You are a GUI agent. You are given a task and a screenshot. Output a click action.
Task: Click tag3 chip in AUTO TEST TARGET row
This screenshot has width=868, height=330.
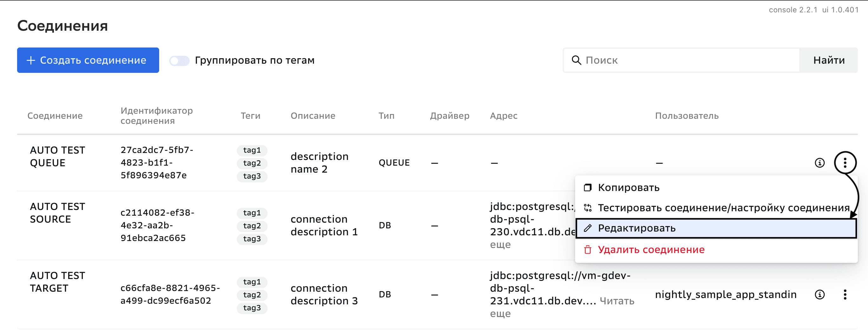252,308
